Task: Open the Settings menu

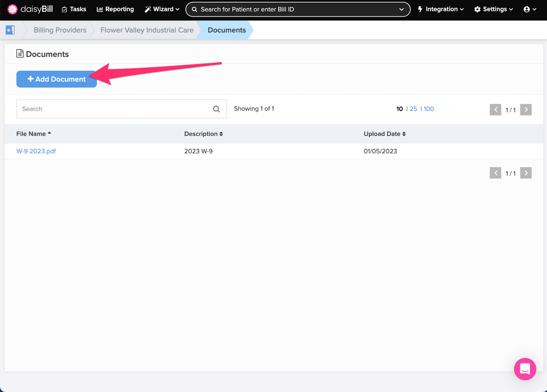Action: tap(494, 9)
